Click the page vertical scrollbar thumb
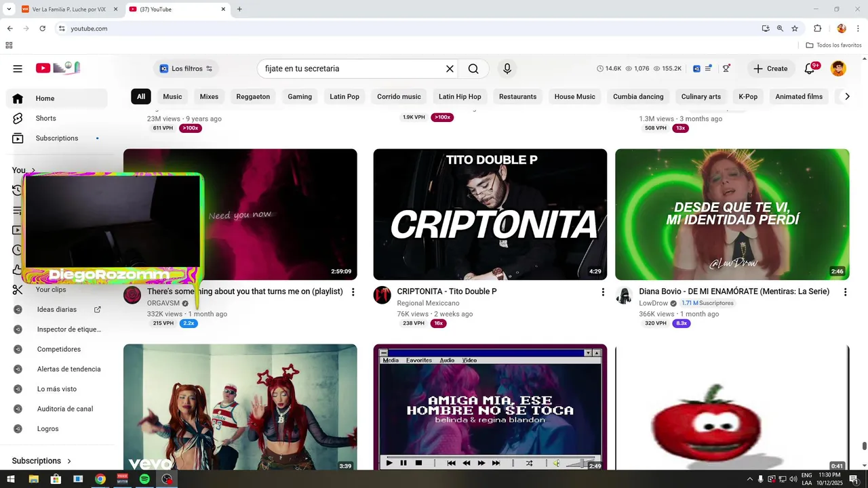 point(864,445)
